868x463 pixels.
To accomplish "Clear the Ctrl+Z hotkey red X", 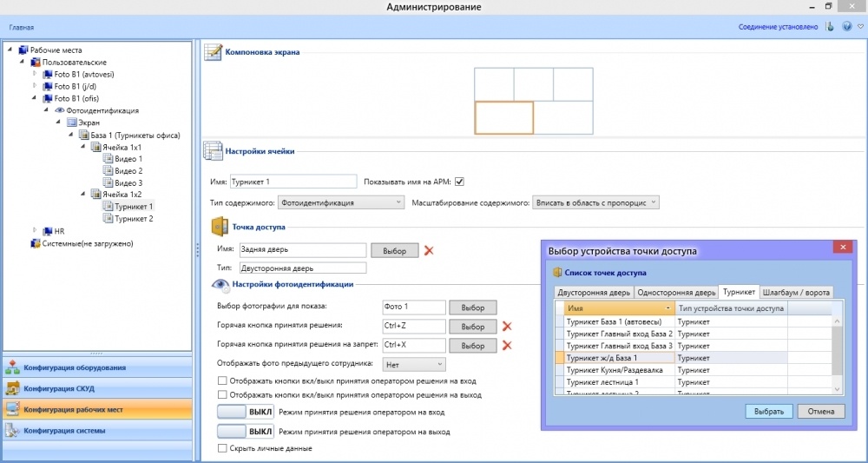I will pos(507,327).
